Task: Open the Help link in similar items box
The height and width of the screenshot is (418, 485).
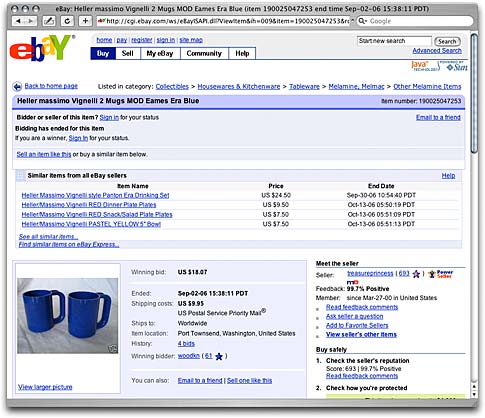Action: pyautogui.click(x=448, y=176)
